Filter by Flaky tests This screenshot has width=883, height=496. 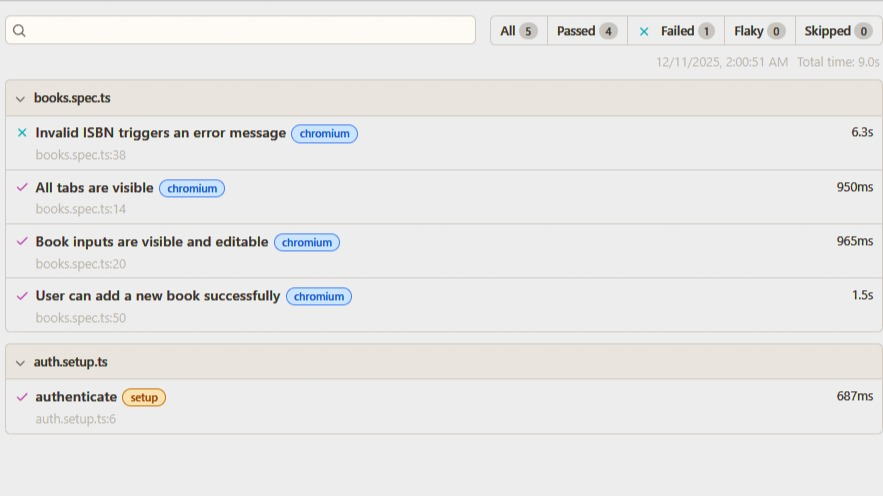click(x=759, y=31)
